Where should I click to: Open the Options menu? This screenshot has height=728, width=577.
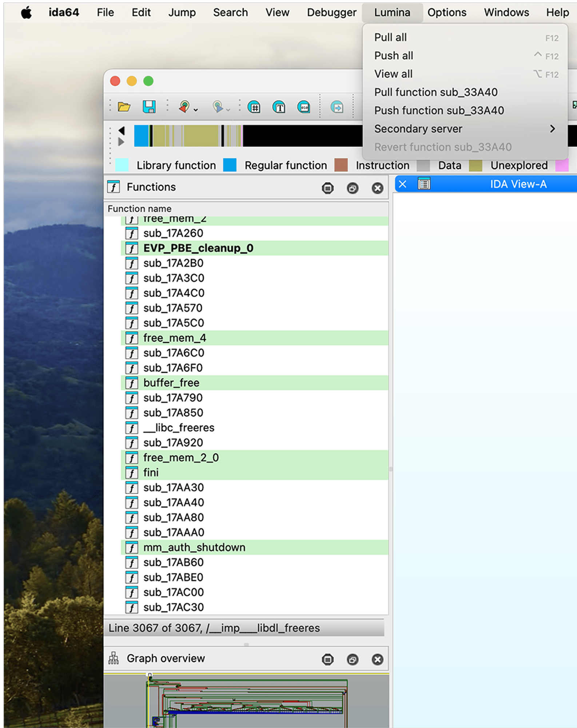coord(447,12)
